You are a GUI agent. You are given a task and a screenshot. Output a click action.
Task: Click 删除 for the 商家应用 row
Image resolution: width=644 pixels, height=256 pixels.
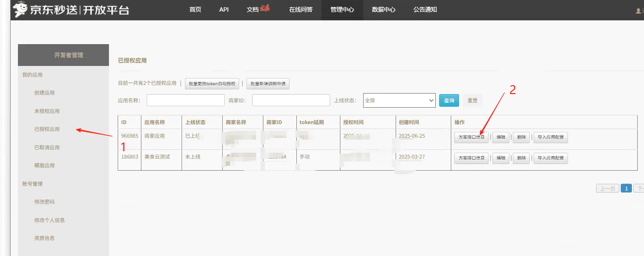tap(521, 137)
